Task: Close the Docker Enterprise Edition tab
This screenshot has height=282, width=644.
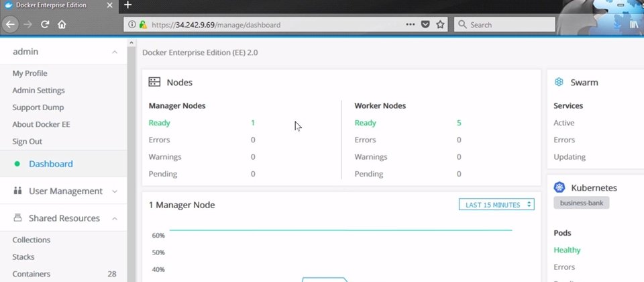Action: tap(109, 5)
